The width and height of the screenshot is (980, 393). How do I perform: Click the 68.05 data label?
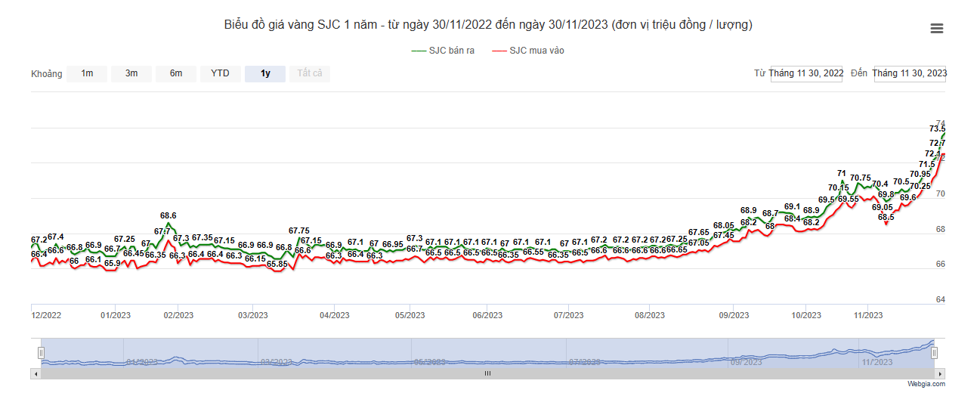tap(723, 225)
